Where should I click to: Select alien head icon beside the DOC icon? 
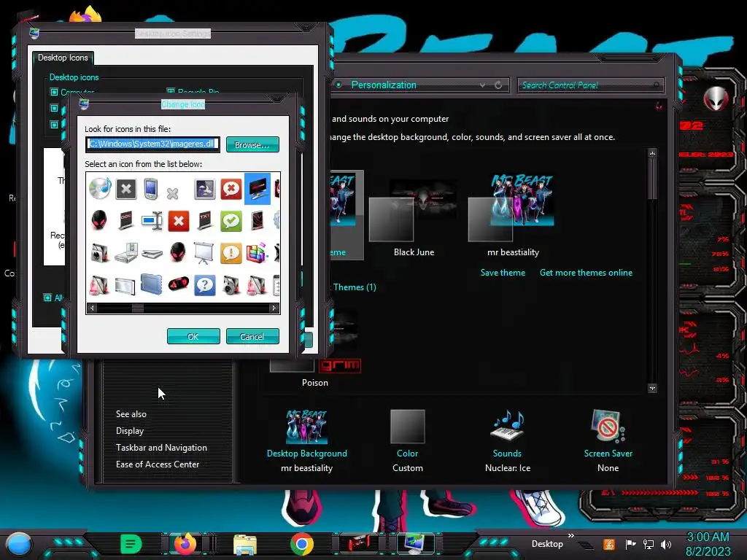[99, 220]
